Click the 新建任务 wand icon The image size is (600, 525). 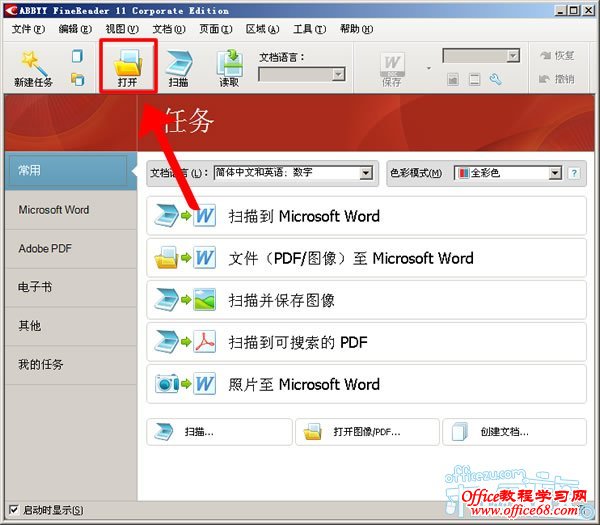(33, 63)
